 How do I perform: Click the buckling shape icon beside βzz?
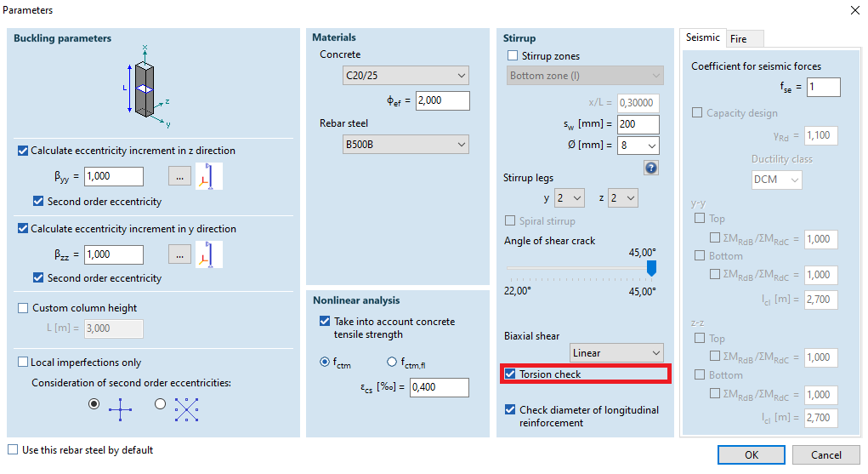[208, 254]
